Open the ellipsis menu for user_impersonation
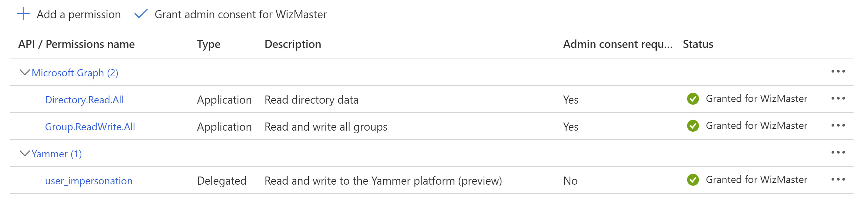Viewport: 868px width, 214px height. tap(838, 179)
